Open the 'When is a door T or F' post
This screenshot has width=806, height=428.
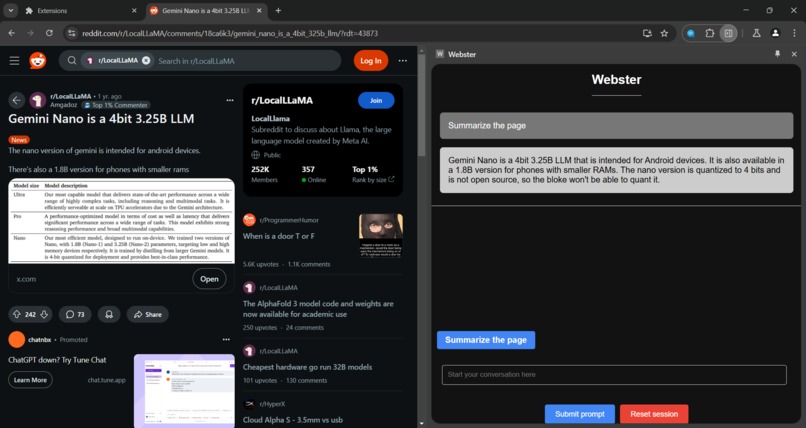coord(279,236)
